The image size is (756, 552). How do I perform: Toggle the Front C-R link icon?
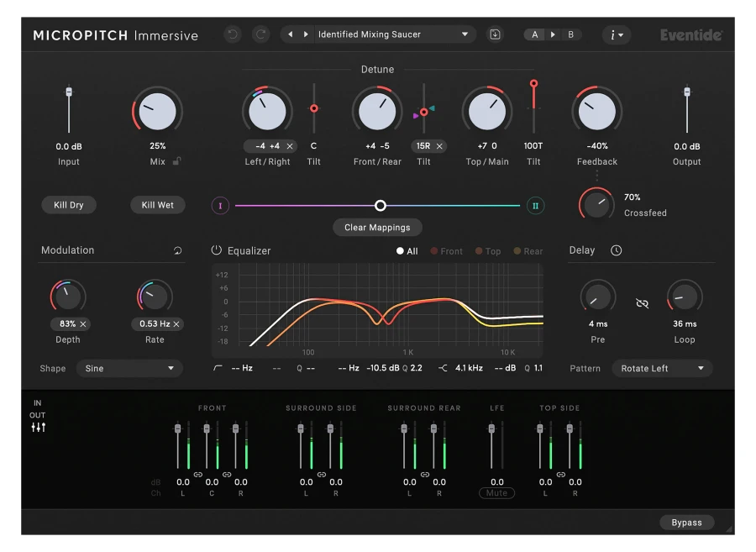click(227, 475)
